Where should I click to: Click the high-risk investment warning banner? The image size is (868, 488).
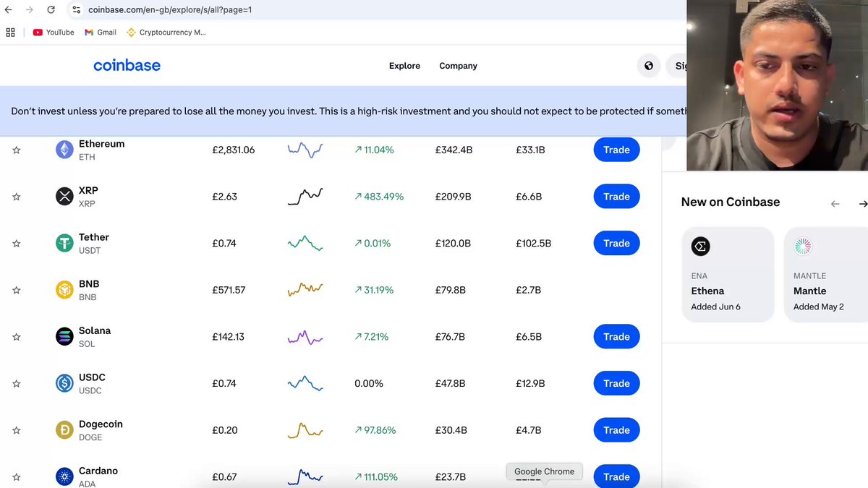tap(343, 111)
